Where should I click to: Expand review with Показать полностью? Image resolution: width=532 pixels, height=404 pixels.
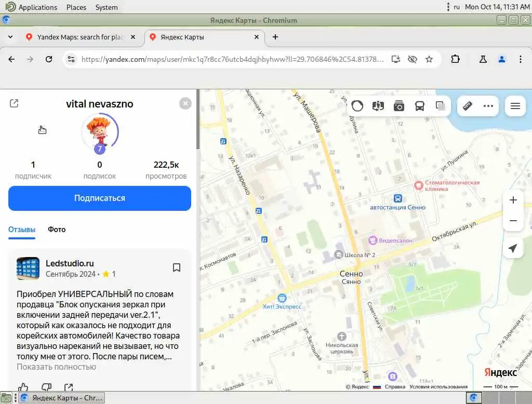56,367
